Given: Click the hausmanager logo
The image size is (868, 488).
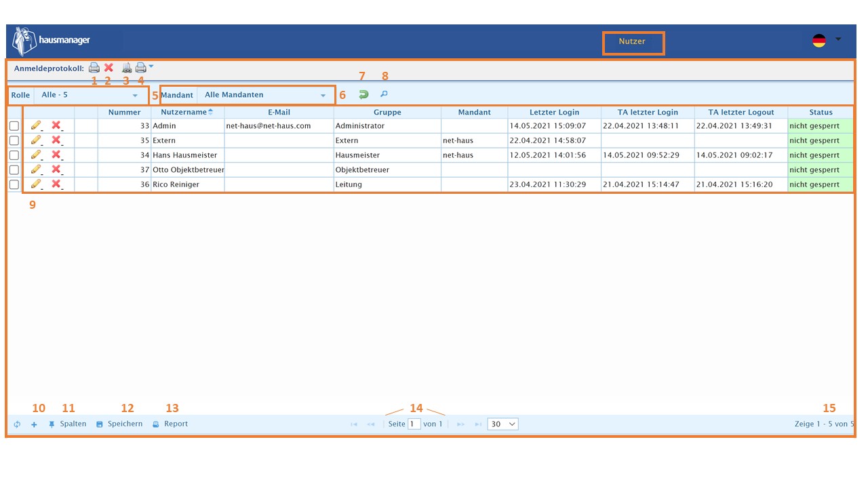Looking at the screenshot, I should point(52,41).
